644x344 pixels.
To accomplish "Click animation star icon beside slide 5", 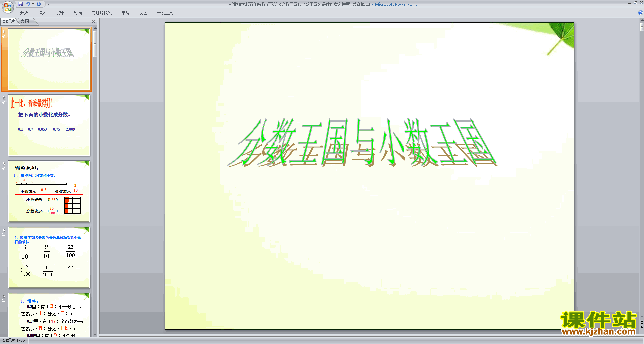I will (4, 300).
